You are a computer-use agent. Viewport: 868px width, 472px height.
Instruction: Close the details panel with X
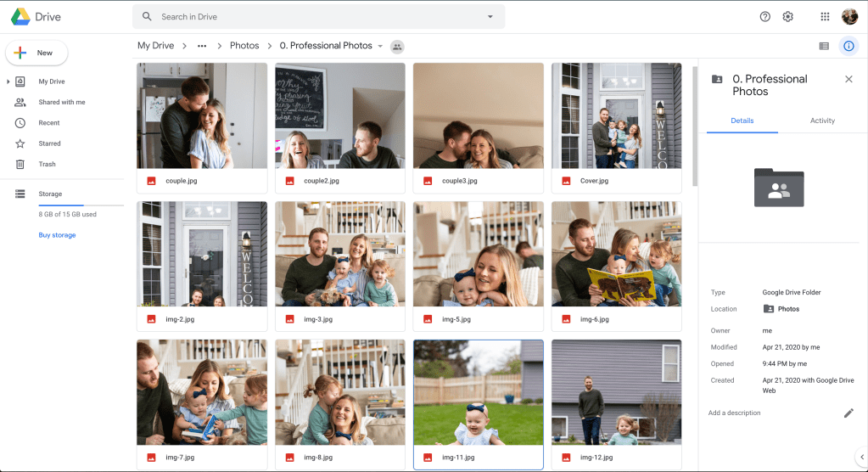point(848,79)
